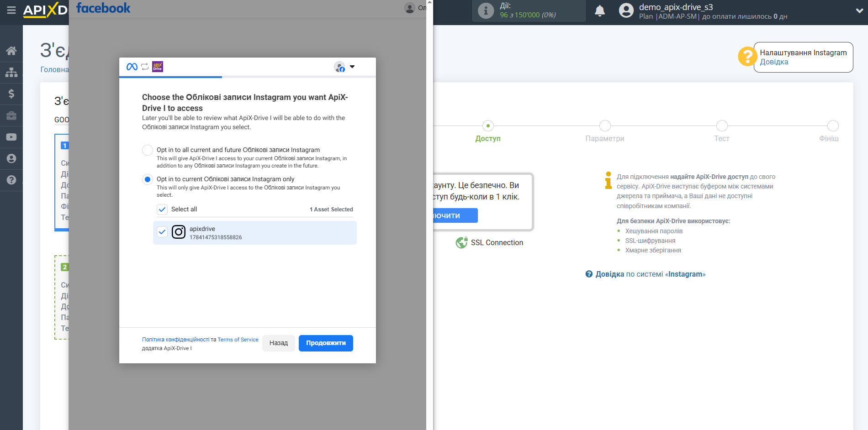Open help question icon in sidebar

[11, 180]
